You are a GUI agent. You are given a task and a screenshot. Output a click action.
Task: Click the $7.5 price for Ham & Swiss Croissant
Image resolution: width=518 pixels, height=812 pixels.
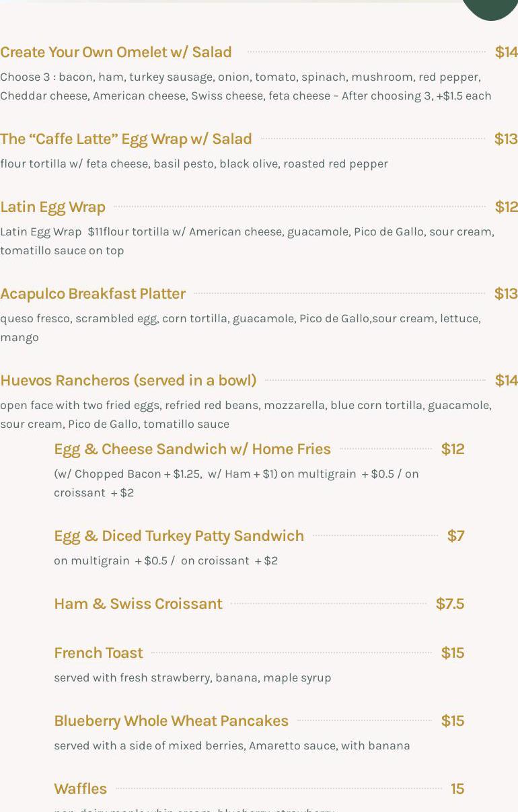tap(450, 603)
